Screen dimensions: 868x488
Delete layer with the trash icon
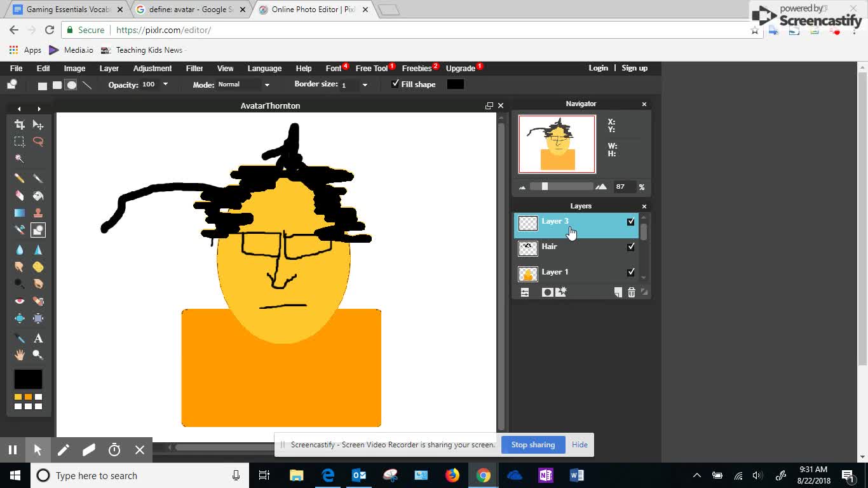coord(631,292)
